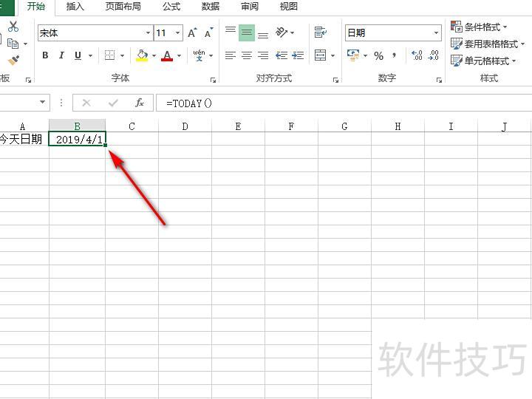Decrease font size with small A
The height and width of the screenshot is (399, 532).
[208, 33]
